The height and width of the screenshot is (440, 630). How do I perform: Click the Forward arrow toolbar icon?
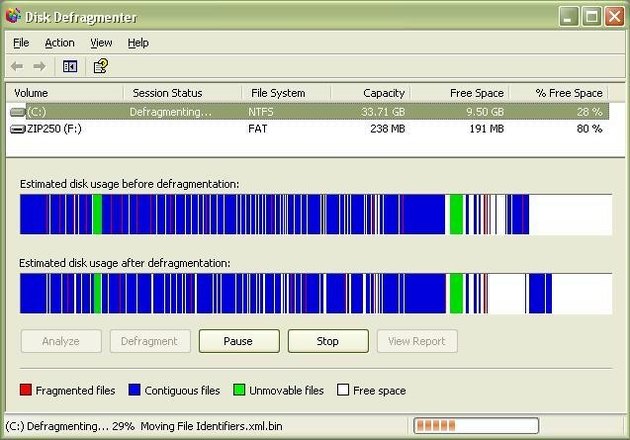(39, 66)
